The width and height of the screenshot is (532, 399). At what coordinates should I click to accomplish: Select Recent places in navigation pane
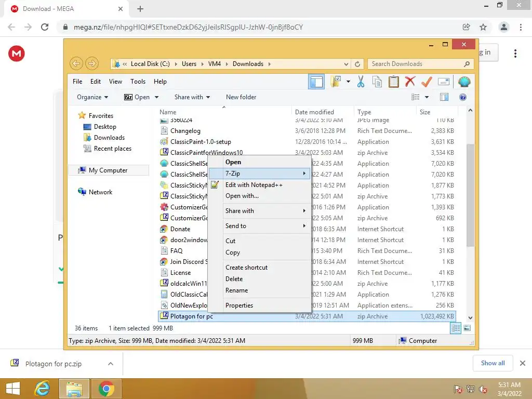click(112, 149)
